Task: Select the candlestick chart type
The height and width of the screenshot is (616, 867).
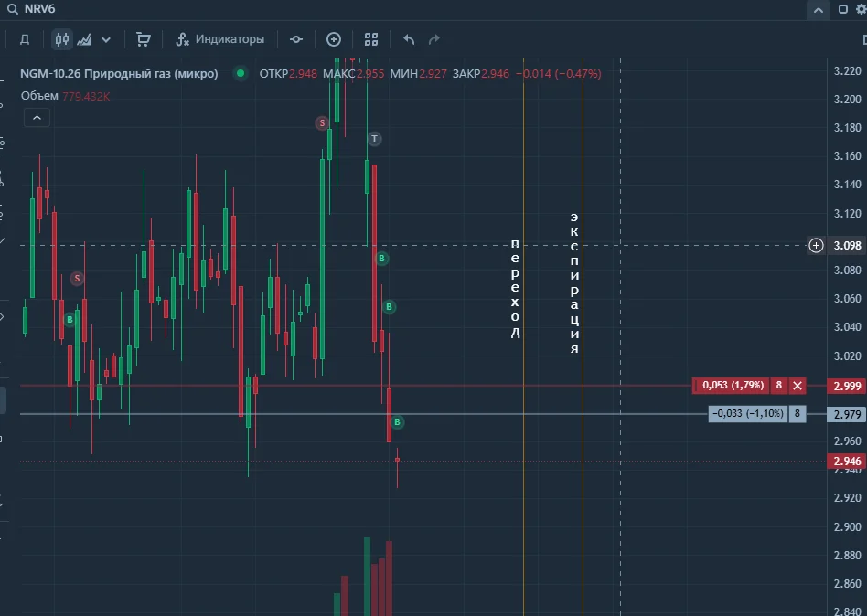Action: (x=62, y=39)
